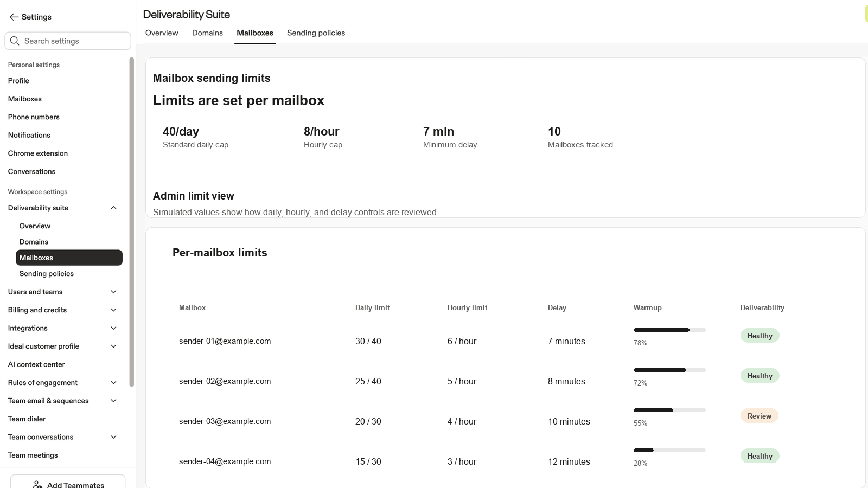
Task: Click the 10 Mailboxes tracked stat
Action: coord(580,137)
